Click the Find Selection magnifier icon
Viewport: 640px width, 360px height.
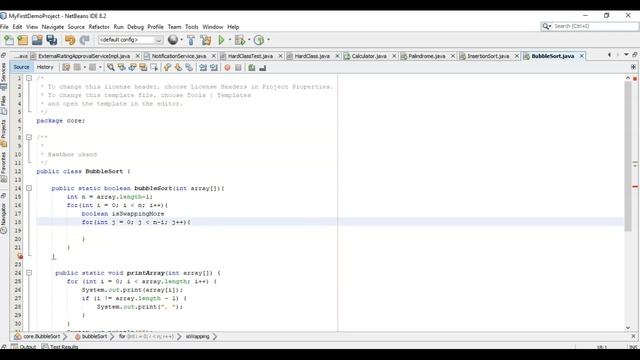(x=111, y=67)
